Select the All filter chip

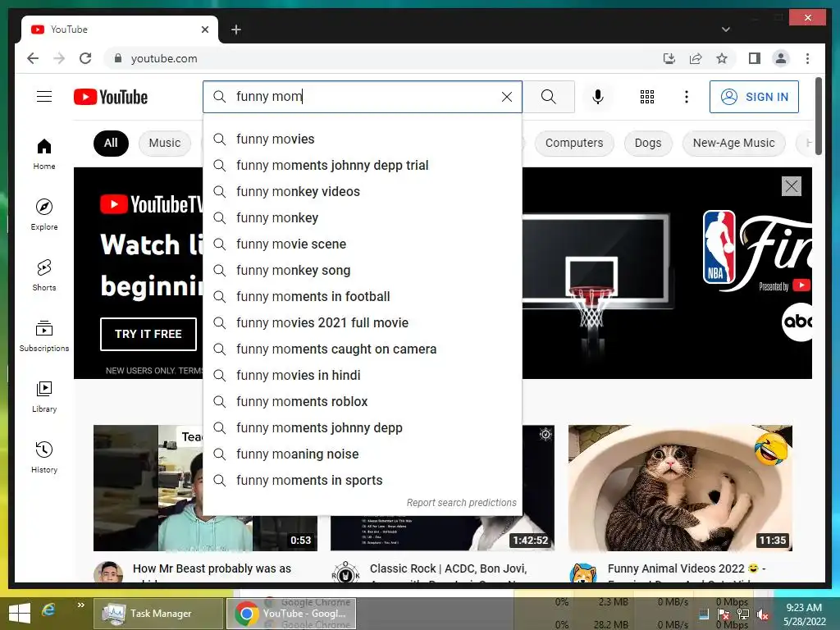[111, 143]
